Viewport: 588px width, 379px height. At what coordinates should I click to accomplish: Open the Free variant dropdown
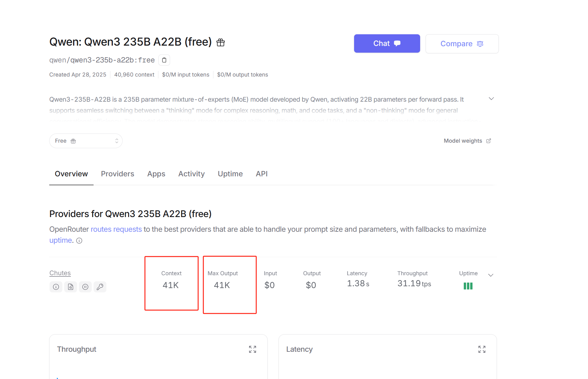[x=86, y=141]
